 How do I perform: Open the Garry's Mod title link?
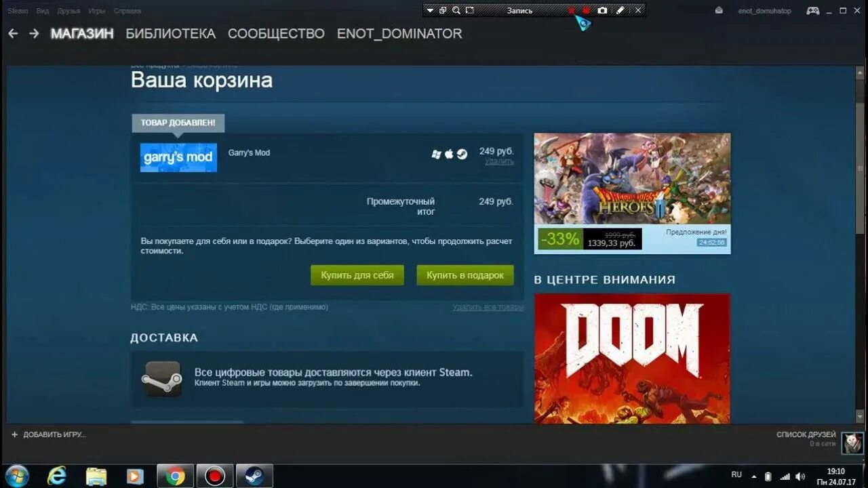click(249, 152)
